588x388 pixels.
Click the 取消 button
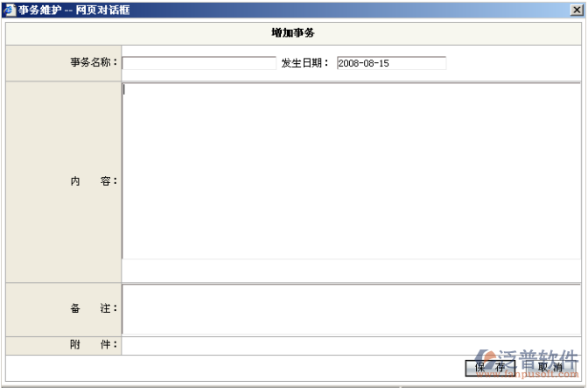pos(550,368)
